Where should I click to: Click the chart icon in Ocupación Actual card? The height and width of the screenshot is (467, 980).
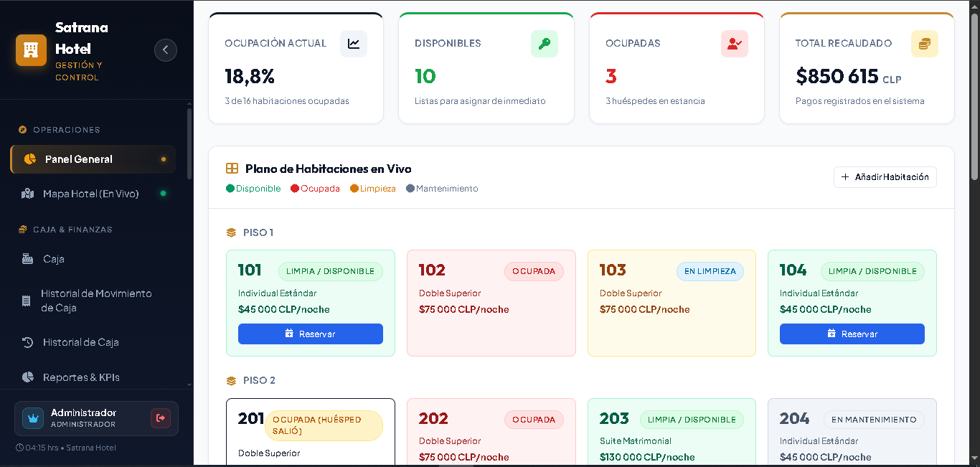354,44
